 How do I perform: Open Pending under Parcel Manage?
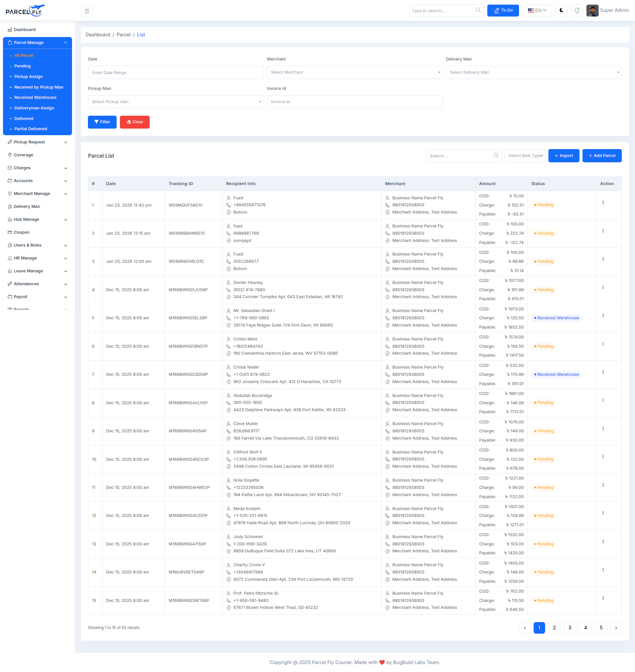pyautogui.click(x=22, y=66)
